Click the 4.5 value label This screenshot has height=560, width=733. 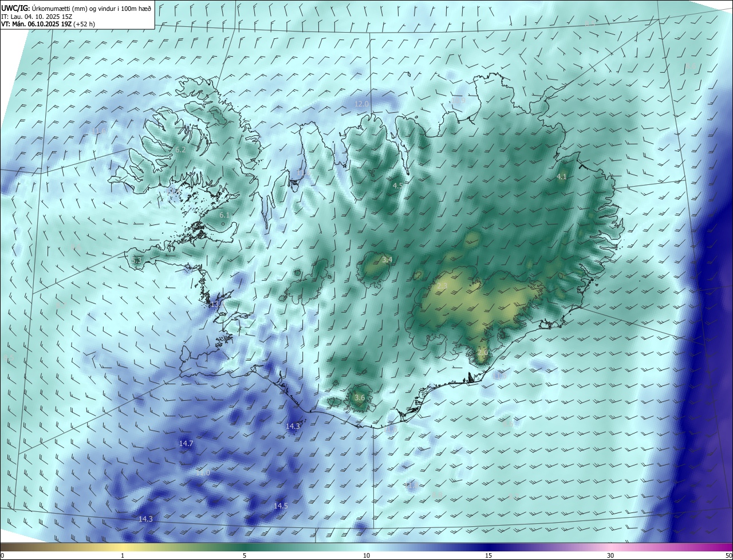tap(397, 186)
